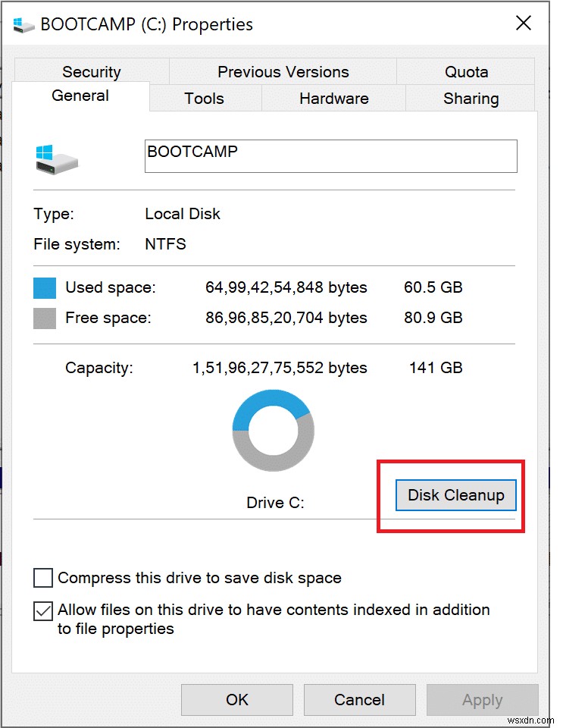
Task: Switch to the Security tab
Action: (x=91, y=71)
